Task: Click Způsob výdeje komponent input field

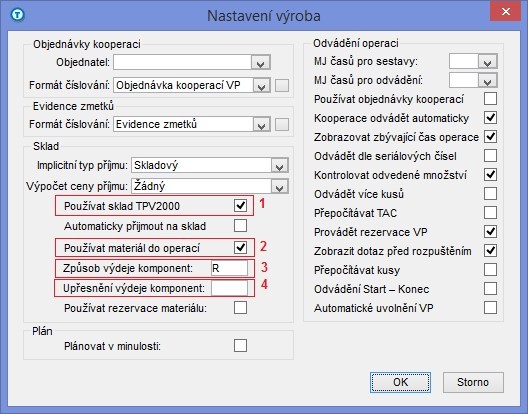Action: pyautogui.click(x=229, y=268)
